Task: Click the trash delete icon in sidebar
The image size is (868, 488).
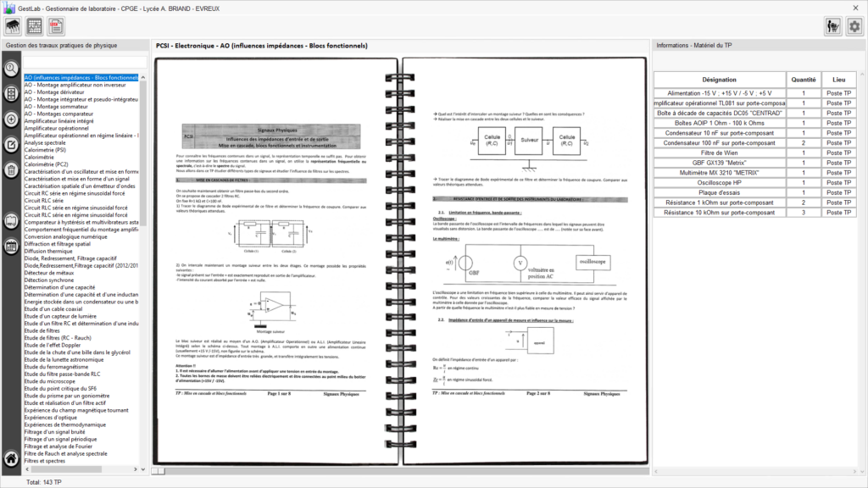Action: pyautogui.click(x=11, y=170)
